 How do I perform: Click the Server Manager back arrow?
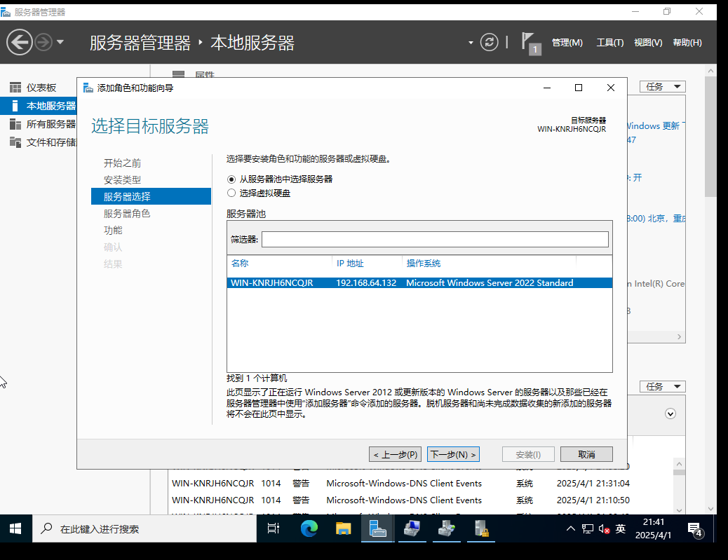click(20, 42)
